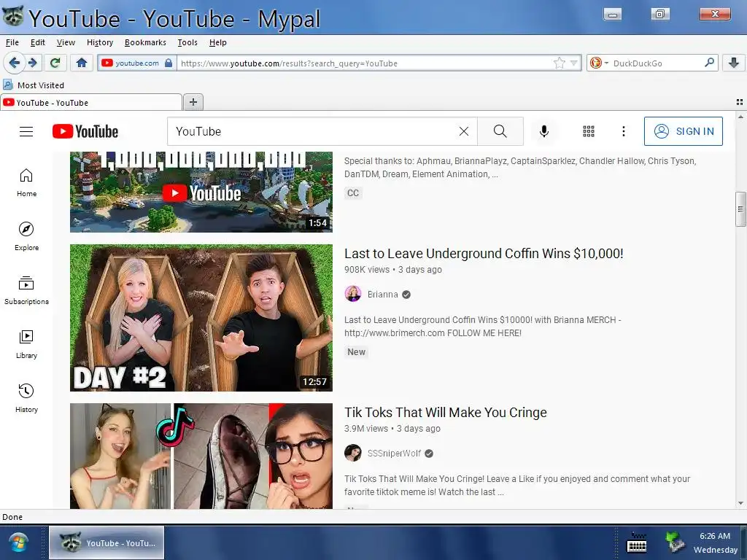
Task: Click the DuckDuckGo search magnifier icon
Action: (709, 63)
